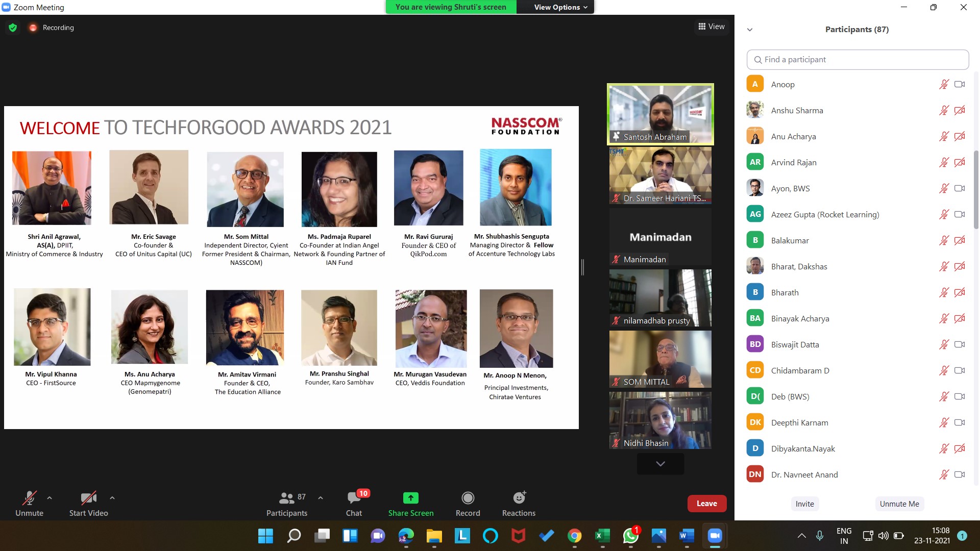980x551 pixels.
Task: Click the Find a participant search field
Action: [857, 60]
